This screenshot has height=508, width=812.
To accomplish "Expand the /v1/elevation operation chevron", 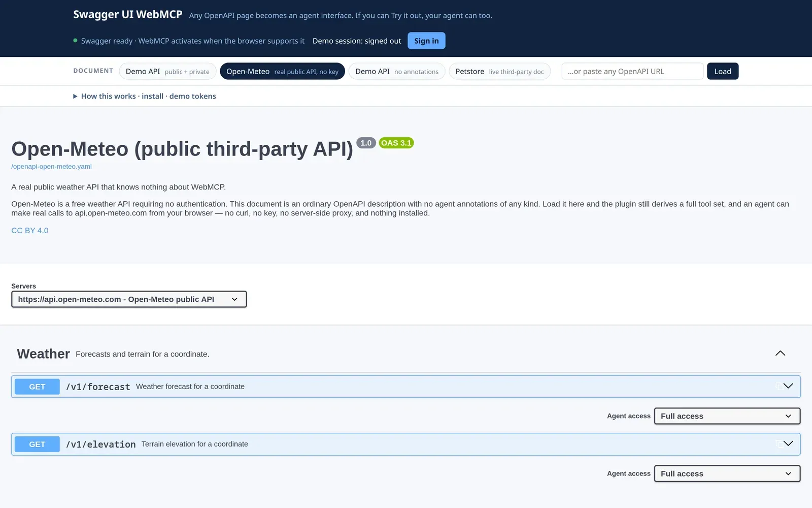I will [788, 443].
